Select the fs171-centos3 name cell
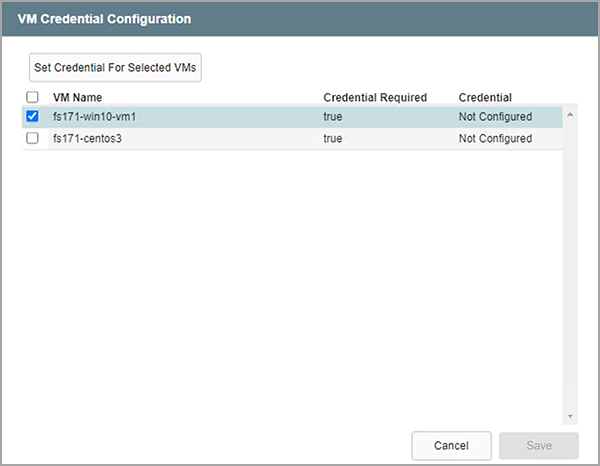This screenshot has width=600, height=466. coord(87,139)
